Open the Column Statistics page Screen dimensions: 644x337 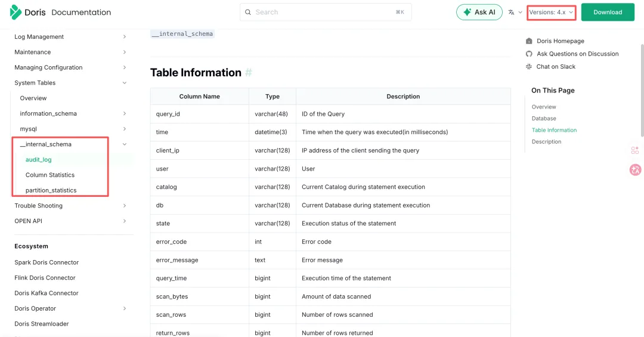click(50, 175)
